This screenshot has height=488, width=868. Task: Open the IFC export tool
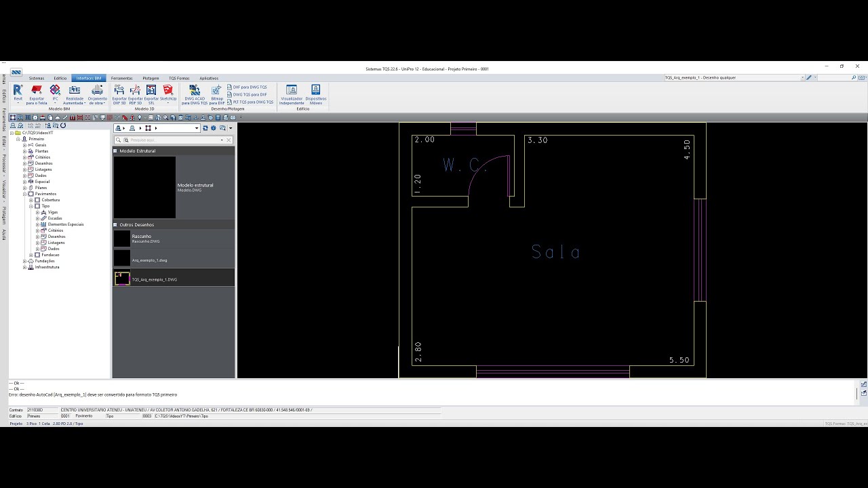[x=55, y=94]
